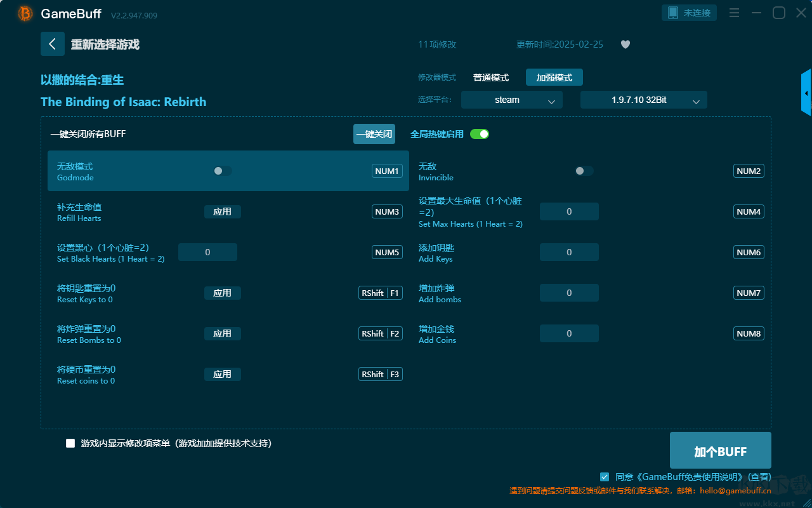Click the GameBuff logo icon
Screen dimensions: 812x508
point(25,14)
